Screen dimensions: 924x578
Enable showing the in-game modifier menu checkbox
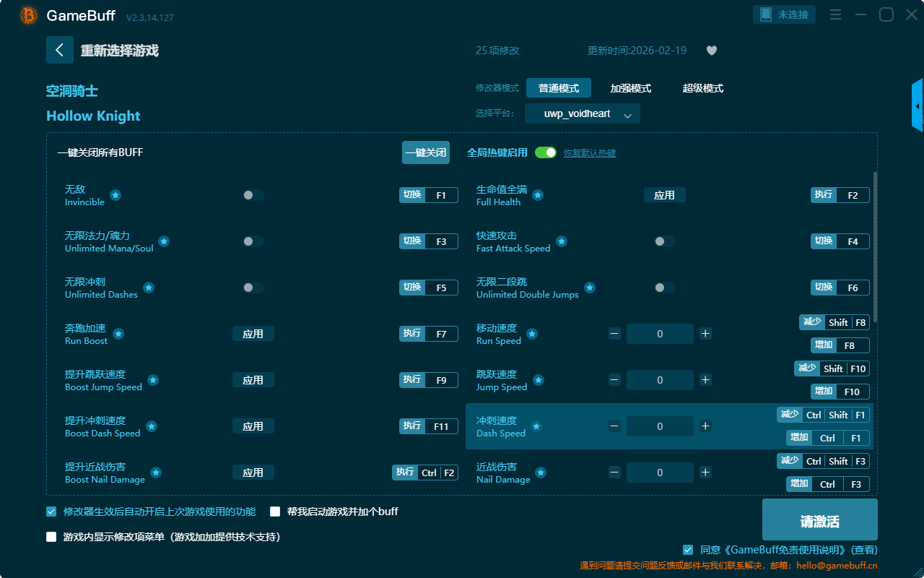51,537
